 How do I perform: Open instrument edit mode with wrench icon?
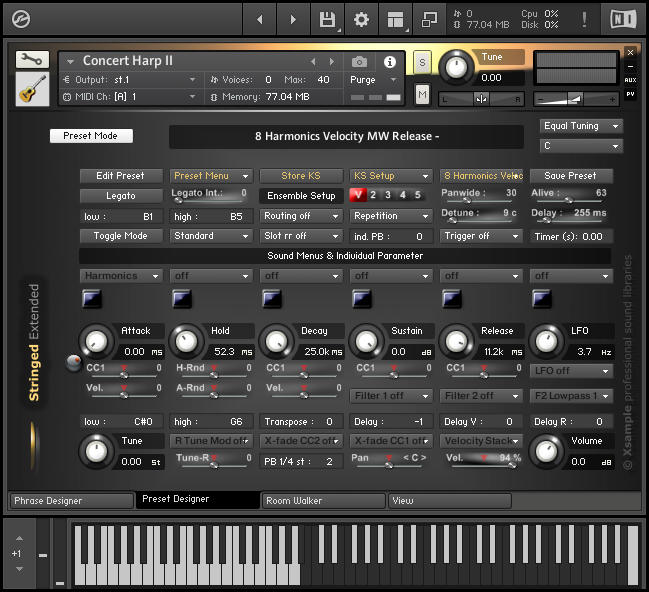tap(32, 60)
